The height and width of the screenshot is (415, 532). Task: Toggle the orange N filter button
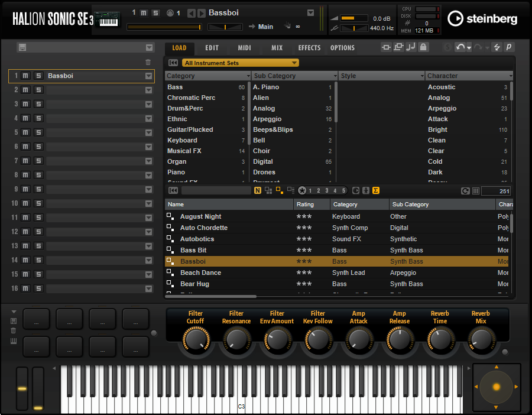(258, 190)
